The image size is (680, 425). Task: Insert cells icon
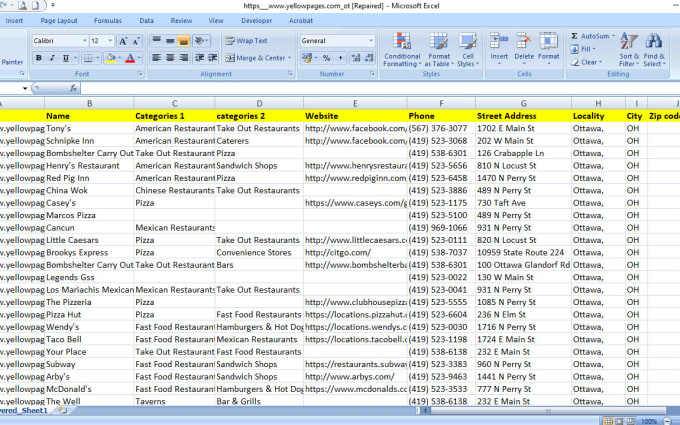coord(499,41)
